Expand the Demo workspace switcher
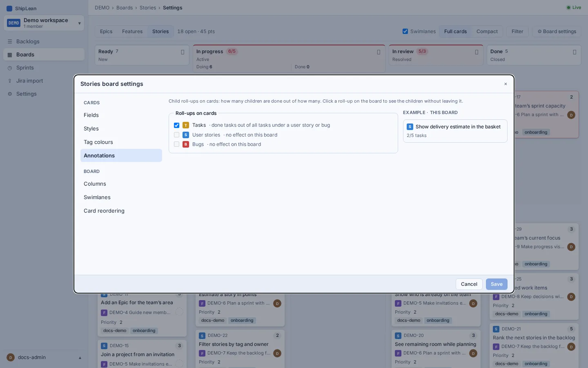 44,23
